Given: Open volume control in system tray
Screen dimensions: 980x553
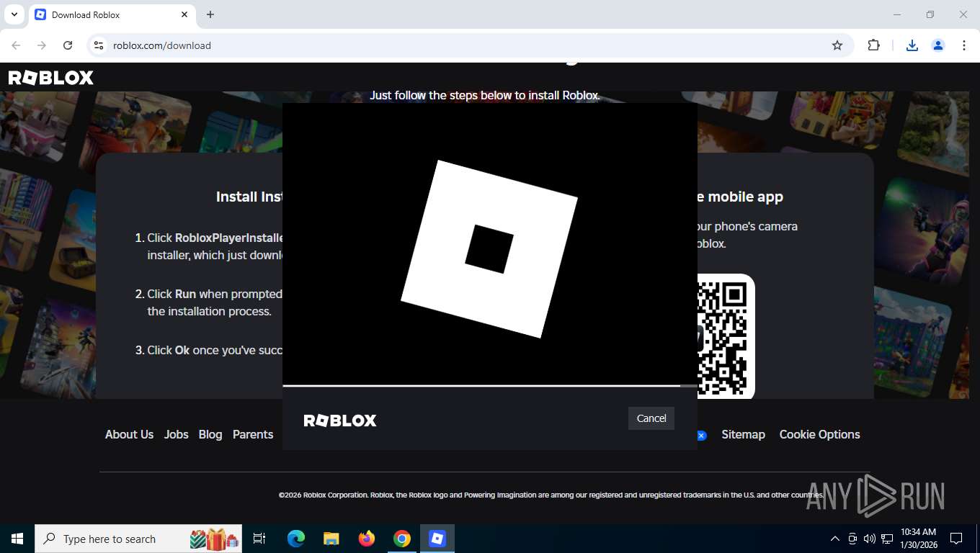Looking at the screenshot, I should [x=870, y=539].
